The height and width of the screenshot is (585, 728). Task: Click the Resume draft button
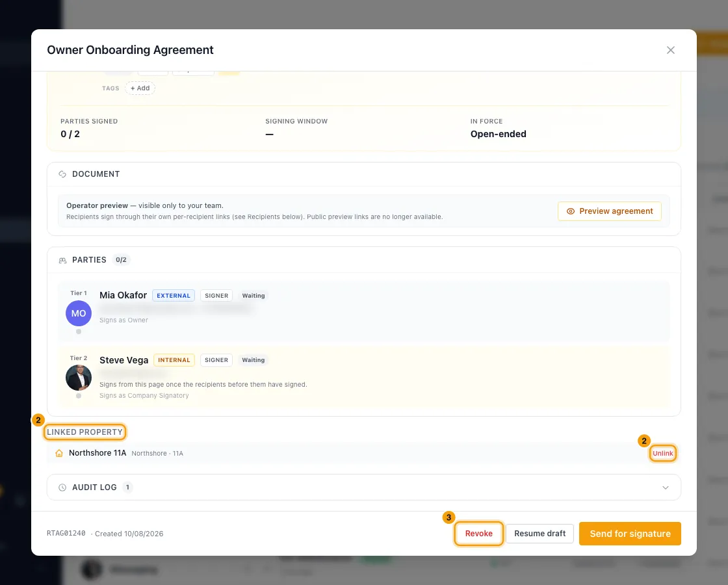pyautogui.click(x=540, y=534)
